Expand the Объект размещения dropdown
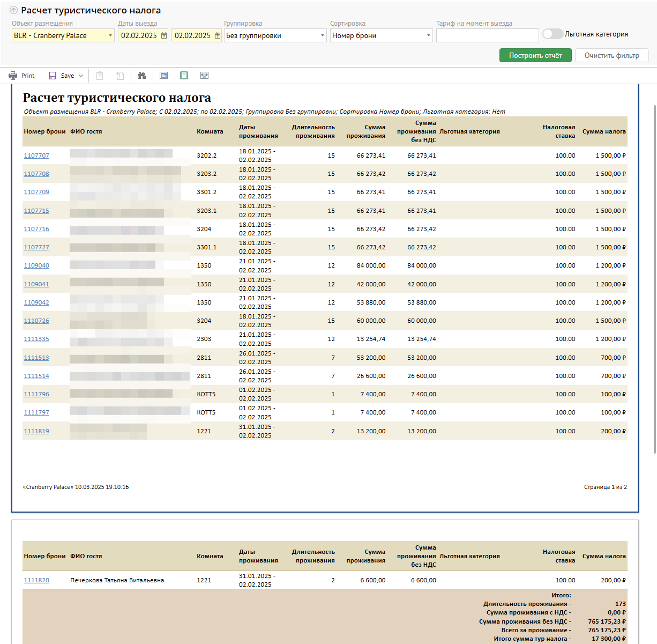The height and width of the screenshot is (644, 657). (110, 35)
